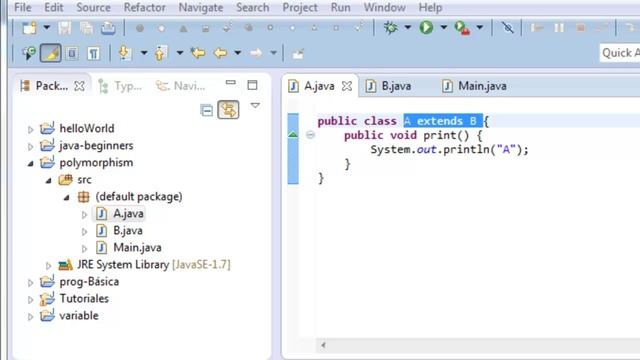Image resolution: width=640 pixels, height=360 pixels.
Task: Switch to the Type Hierarchy tab
Action: [120, 86]
